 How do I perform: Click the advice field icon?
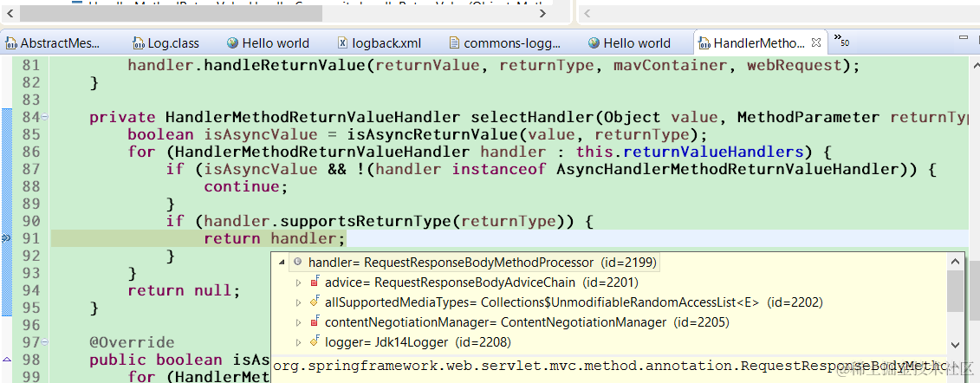pos(315,282)
